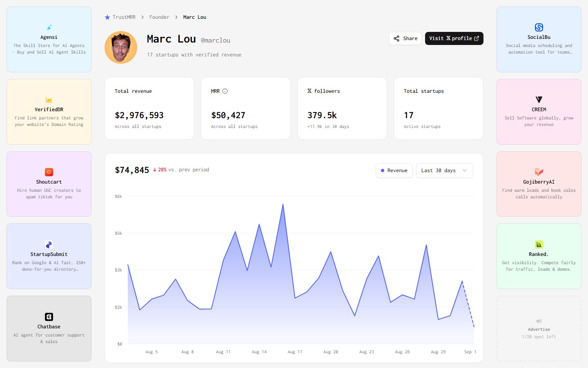Click the MRR info circle icon
The width and height of the screenshot is (588, 368).
coord(225,91)
